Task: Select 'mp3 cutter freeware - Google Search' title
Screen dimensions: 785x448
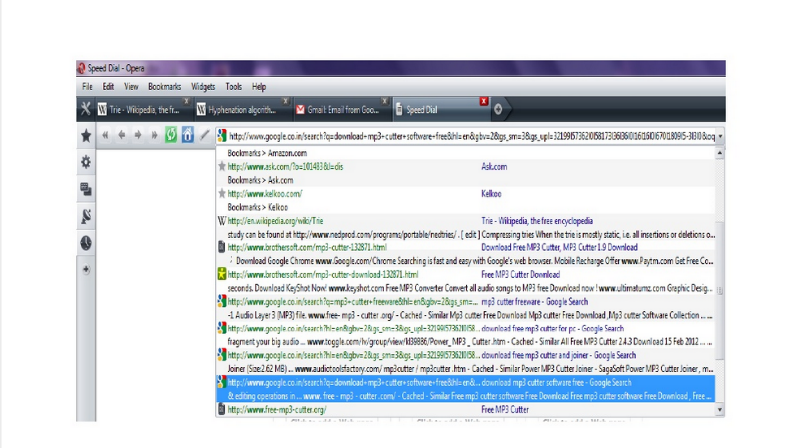Action: pos(534,302)
